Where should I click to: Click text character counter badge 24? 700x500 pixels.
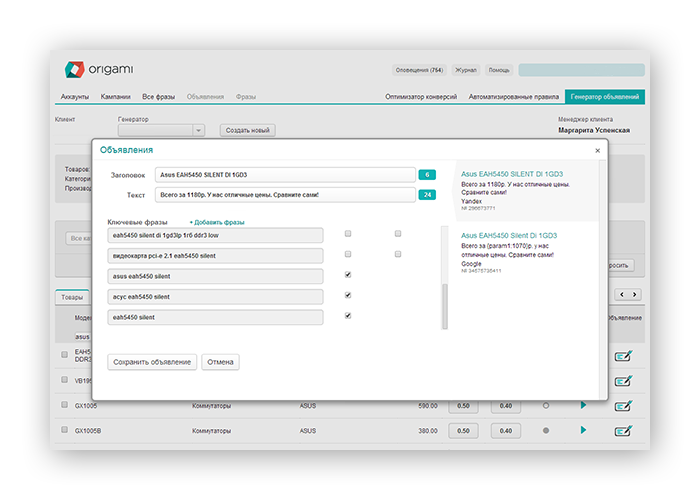point(427,195)
